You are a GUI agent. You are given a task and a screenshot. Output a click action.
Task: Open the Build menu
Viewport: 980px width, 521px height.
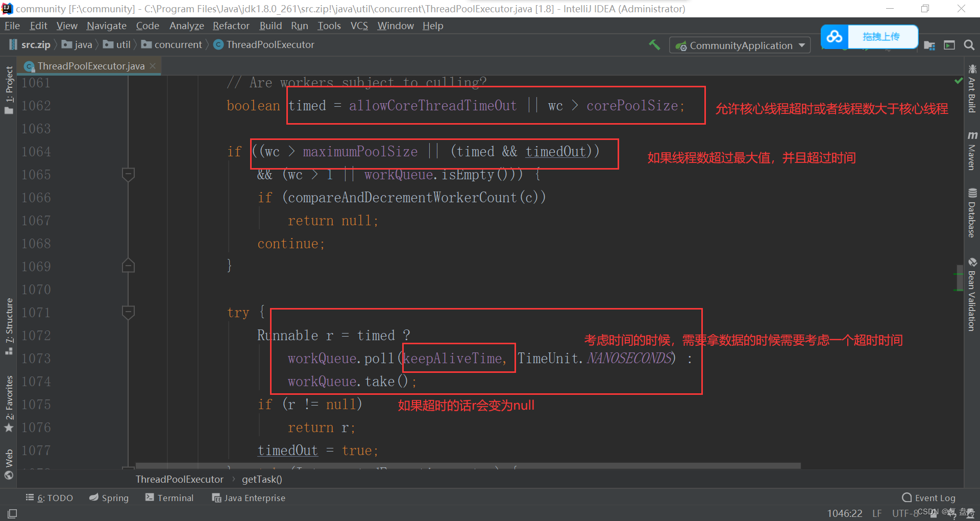(x=271, y=26)
